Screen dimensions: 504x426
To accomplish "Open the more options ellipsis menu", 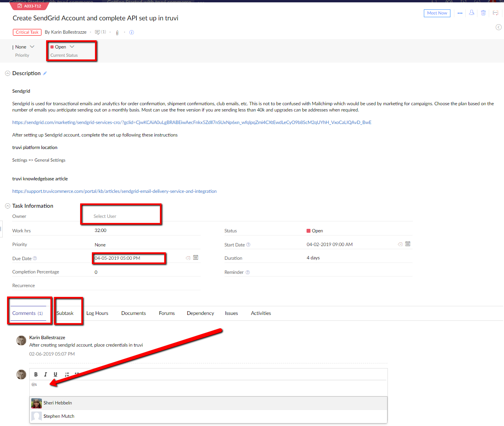I will coord(460,13).
